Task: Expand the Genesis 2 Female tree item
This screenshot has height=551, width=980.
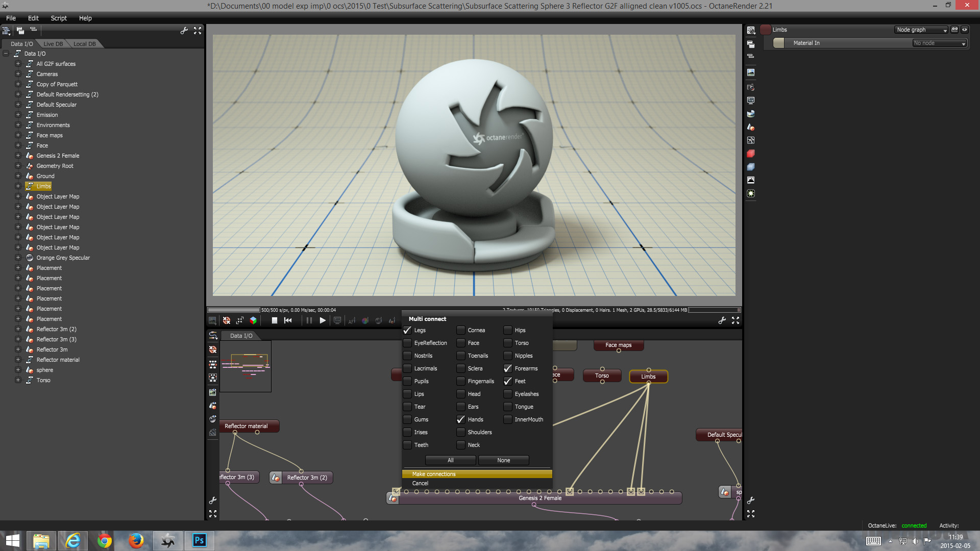Action: (18, 156)
